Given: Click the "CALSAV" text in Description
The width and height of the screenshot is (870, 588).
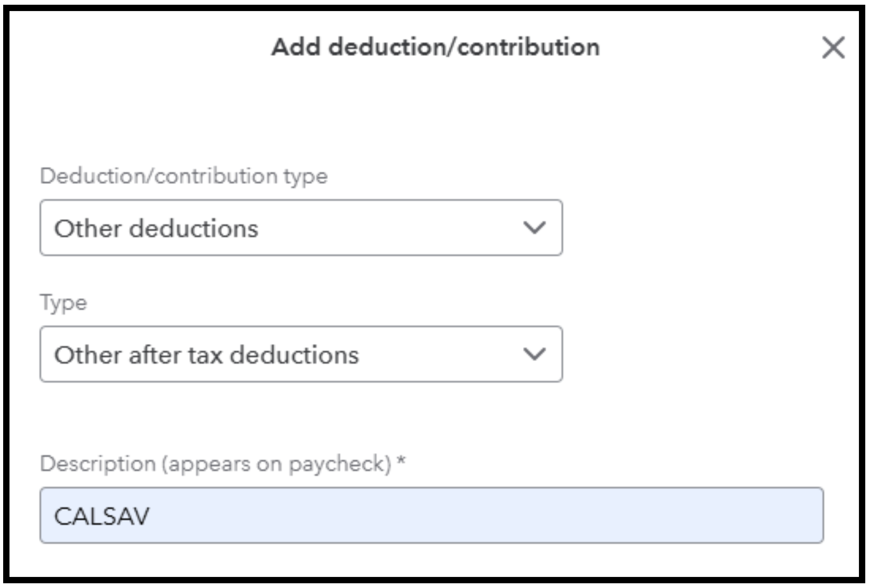Looking at the screenshot, I should click(x=102, y=516).
